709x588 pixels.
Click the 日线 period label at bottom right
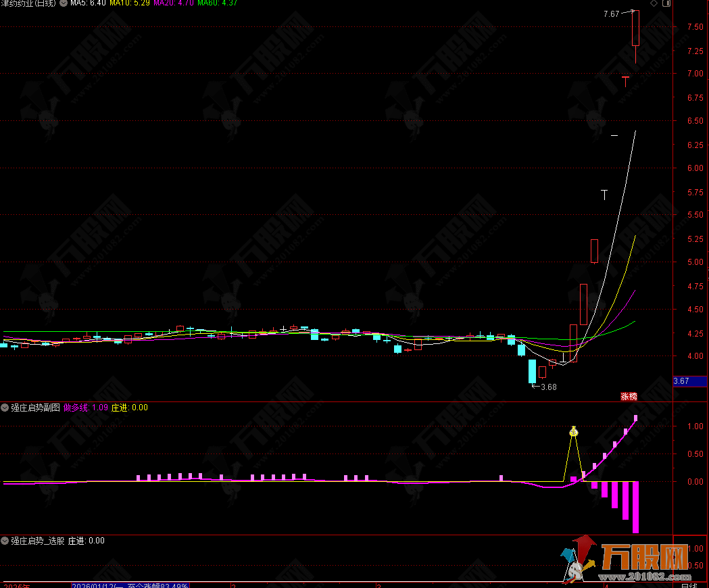(x=689, y=585)
